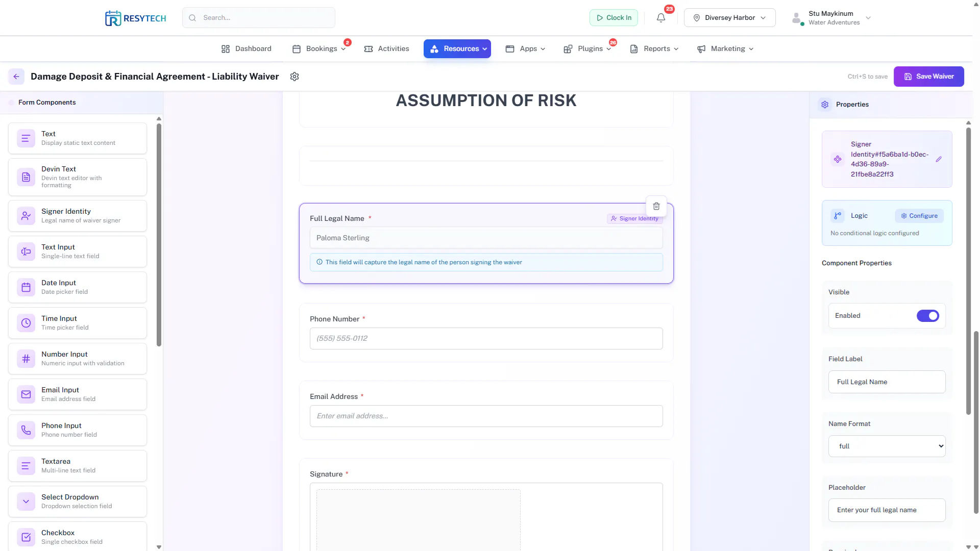Click the Resytech logo
This screenshot has height=551, width=980.
click(135, 18)
